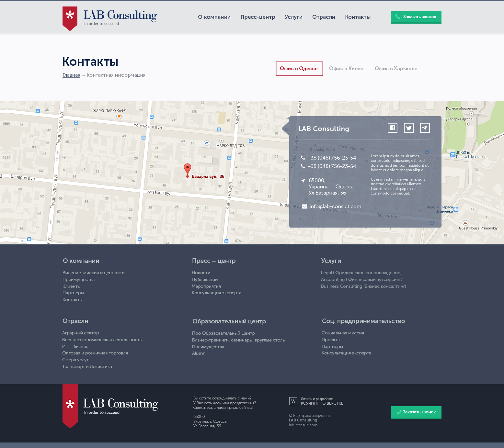Image resolution: width=504 pixels, height=448 pixels.
Task: Open the Telegram icon in map card
Action: [x=425, y=128]
